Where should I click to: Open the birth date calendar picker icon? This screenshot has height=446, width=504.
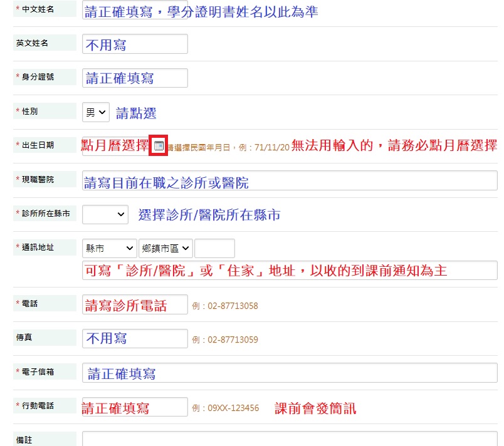[159, 146]
